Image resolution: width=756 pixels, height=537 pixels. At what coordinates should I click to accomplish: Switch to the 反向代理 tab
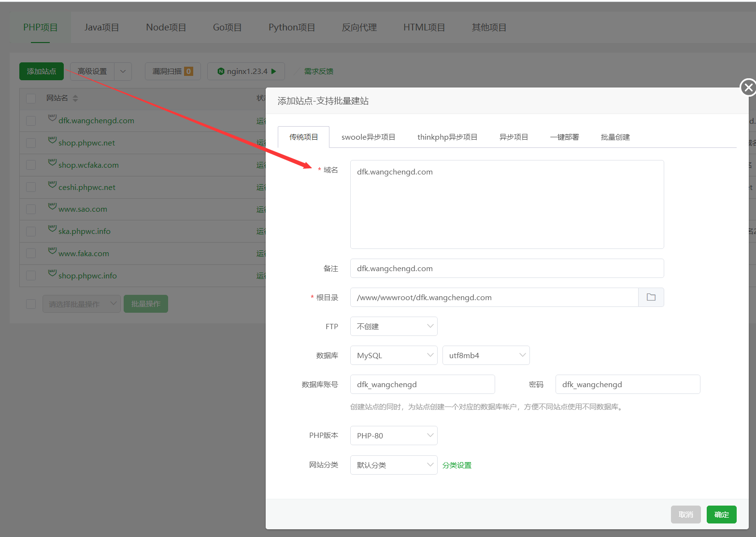click(x=359, y=28)
